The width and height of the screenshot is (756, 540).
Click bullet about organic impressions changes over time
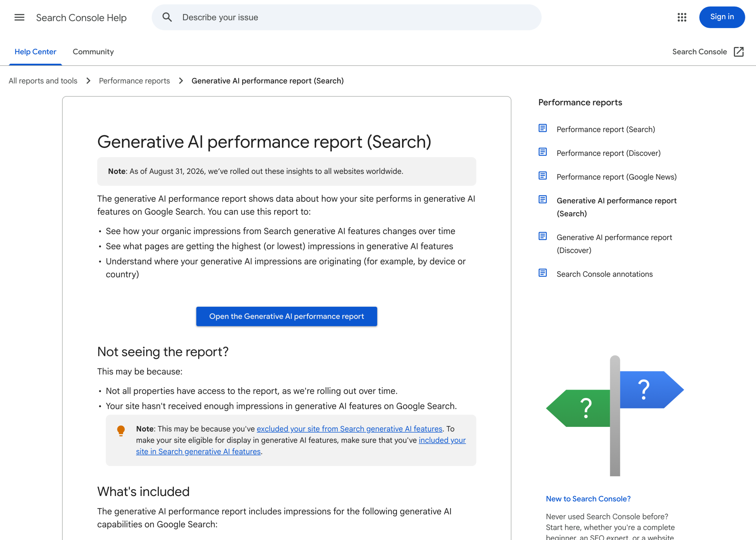[280, 231]
